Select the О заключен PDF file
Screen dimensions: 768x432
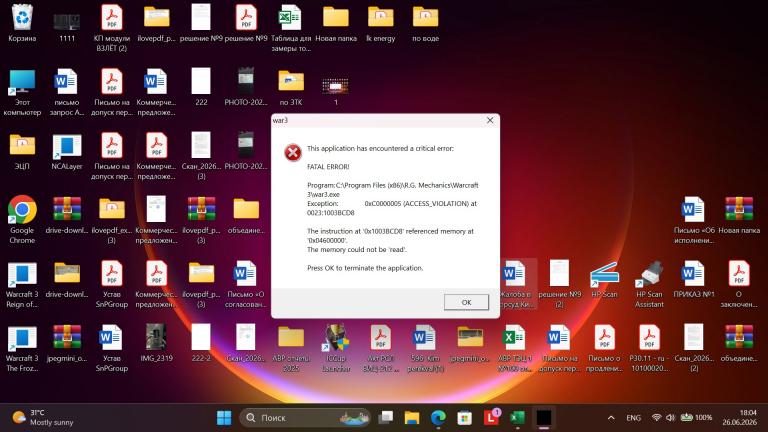(x=739, y=284)
